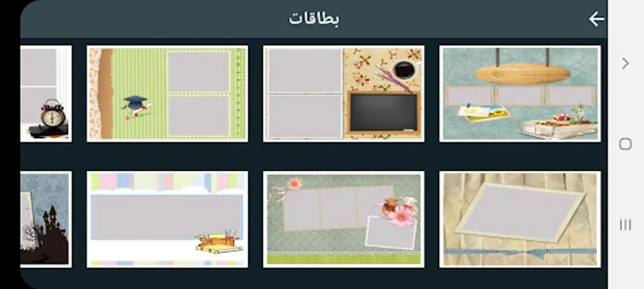
Task: Tap the back arrow in the header
Action: point(596,19)
